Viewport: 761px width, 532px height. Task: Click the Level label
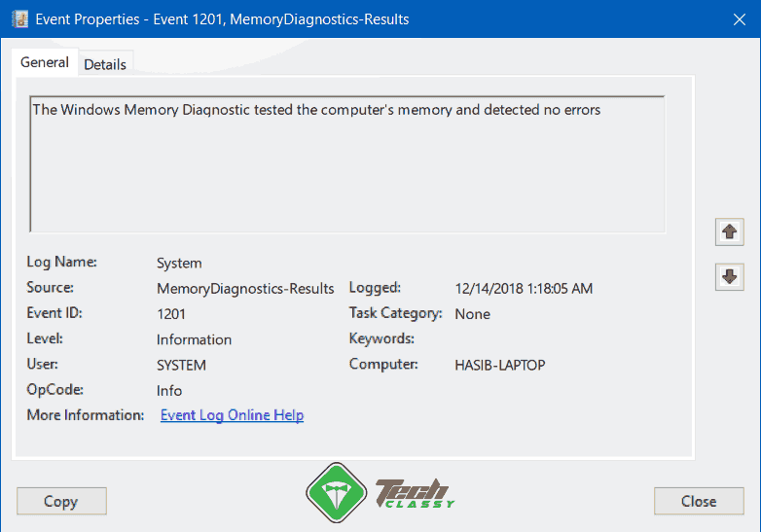coord(45,338)
